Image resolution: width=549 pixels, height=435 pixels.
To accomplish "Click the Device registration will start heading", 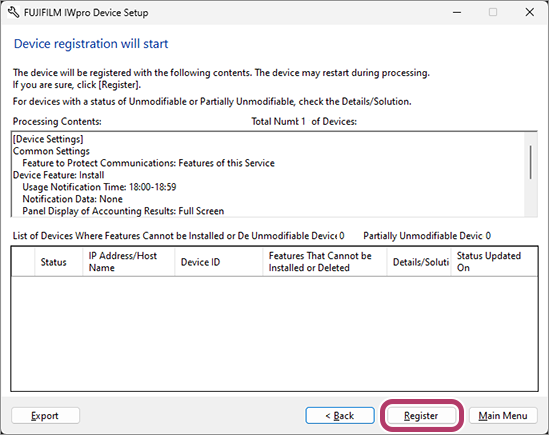I will pyautogui.click(x=91, y=44).
